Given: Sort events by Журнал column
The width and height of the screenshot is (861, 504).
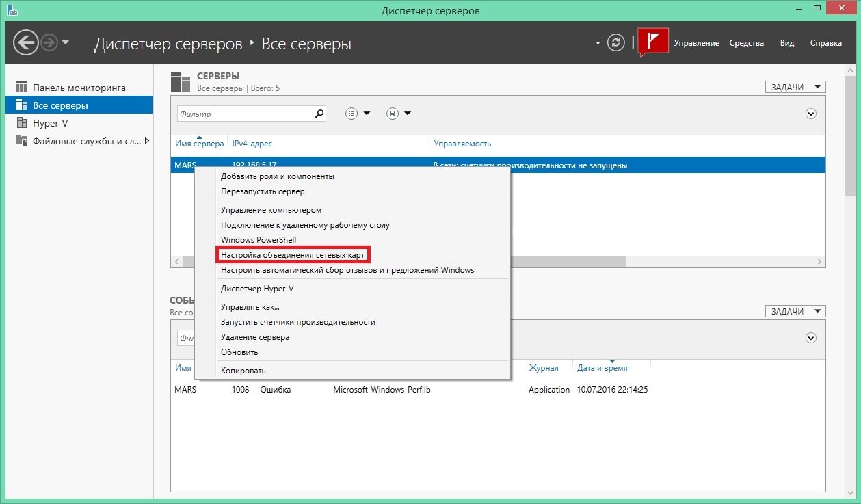Looking at the screenshot, I should click(x=543, y=368).
